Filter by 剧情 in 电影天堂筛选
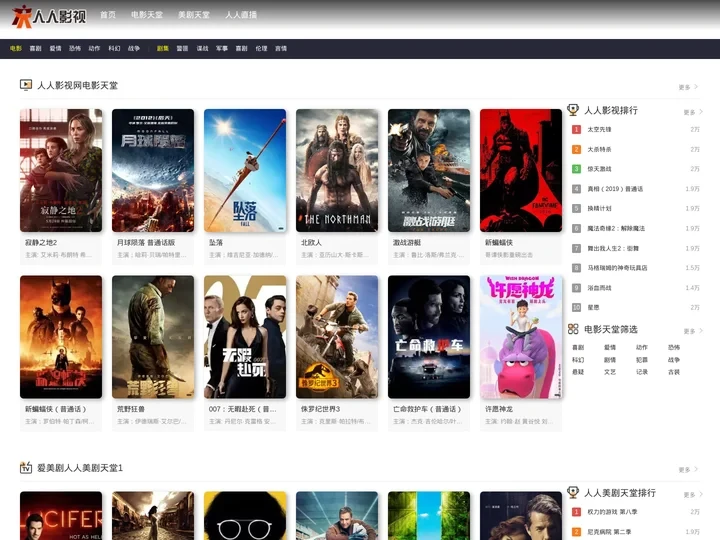This screenshot has height=540, width=720. coord(610,360)
